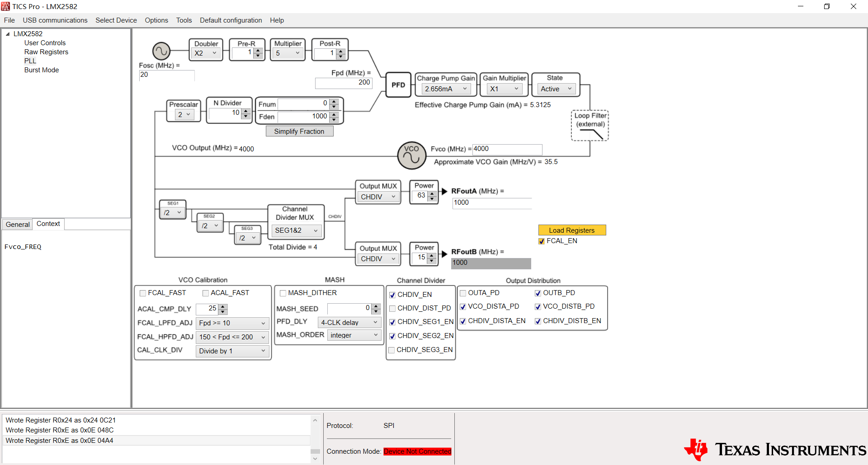Open the Gain Multiplier dropdown
Screen dimensions: 868x465
click(x=505, y=89)
